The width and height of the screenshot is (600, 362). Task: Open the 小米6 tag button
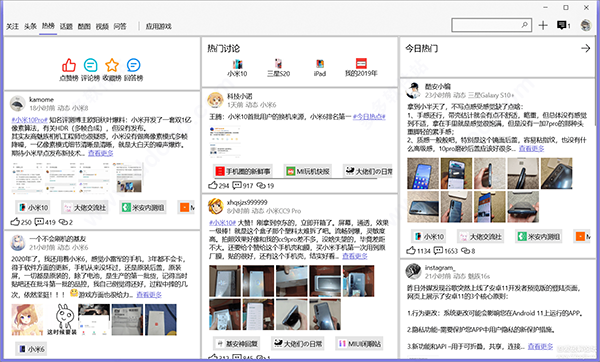31,349
